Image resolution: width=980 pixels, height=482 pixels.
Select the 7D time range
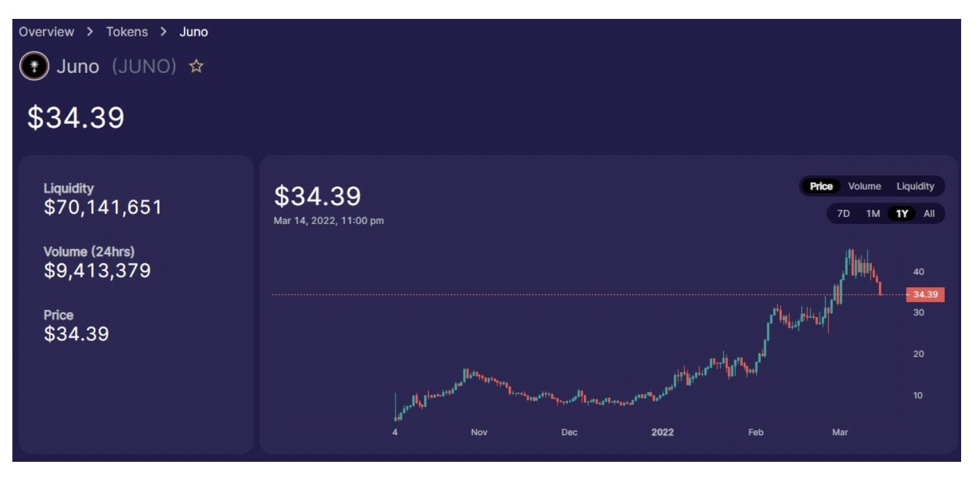[843, 214]
